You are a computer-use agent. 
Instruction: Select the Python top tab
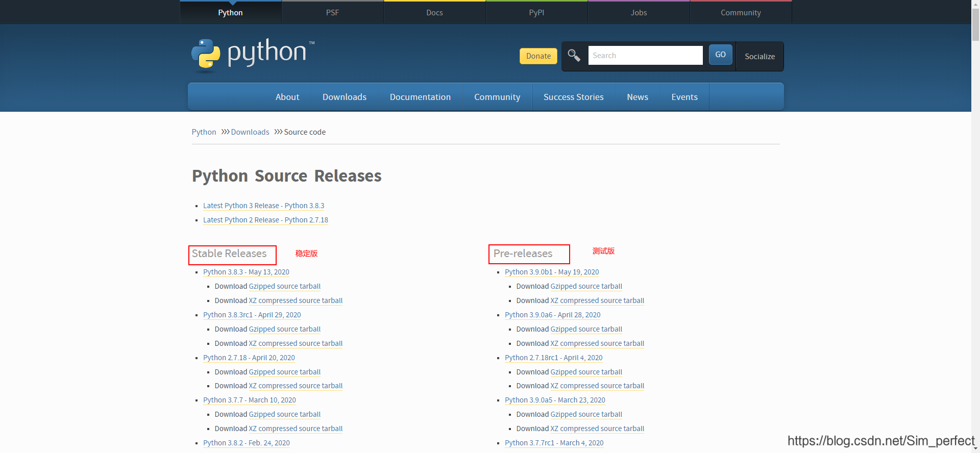pos(230,12)
